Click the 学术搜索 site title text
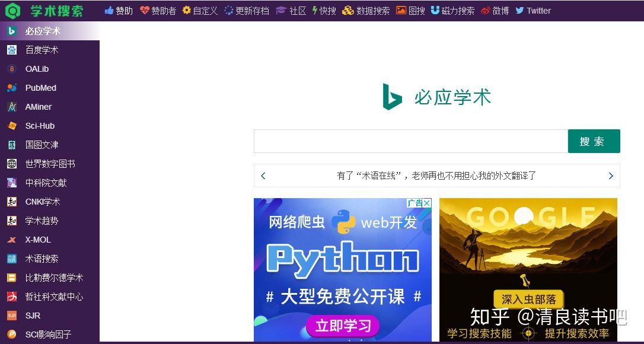644x344 pixels. point(57,11)
